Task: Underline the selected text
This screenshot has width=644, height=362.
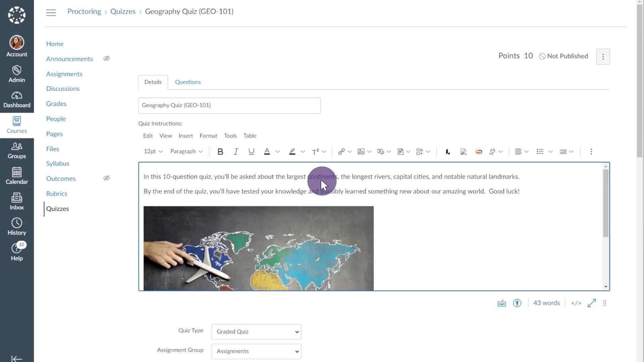Action: (251, 152)
